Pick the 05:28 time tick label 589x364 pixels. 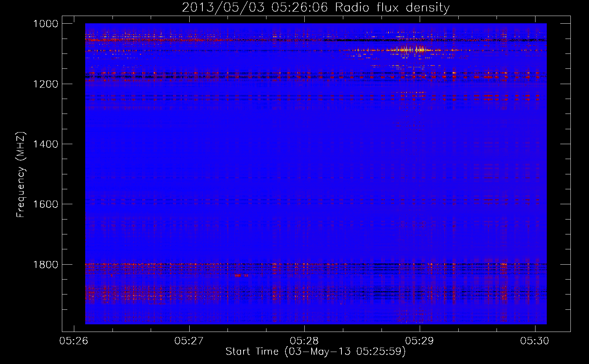tap(304, 341)
